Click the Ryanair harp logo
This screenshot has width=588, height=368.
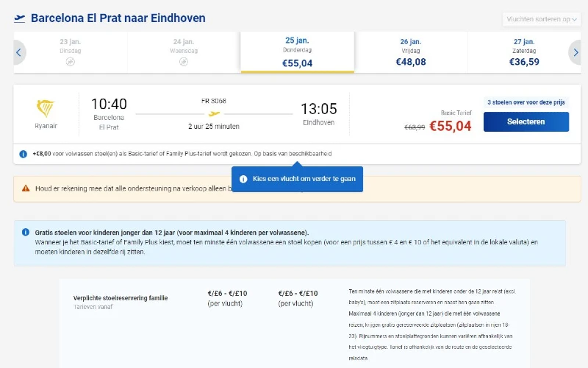pyautogui.click(x=46, y=109)
